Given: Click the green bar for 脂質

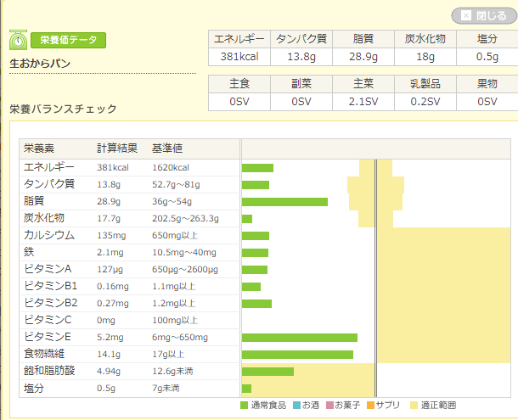Looking at the screenshot, I should click(x=284, y=202).
